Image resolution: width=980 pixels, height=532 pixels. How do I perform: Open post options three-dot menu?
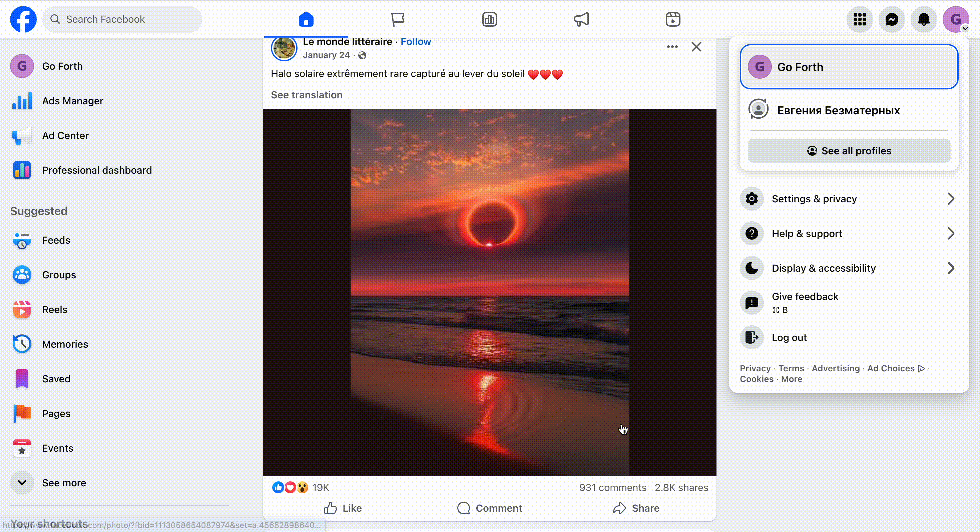tap(672, 47)
